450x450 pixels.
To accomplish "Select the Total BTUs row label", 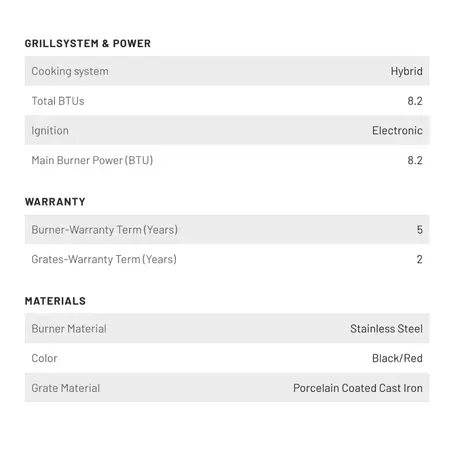I will click(58, 101).
